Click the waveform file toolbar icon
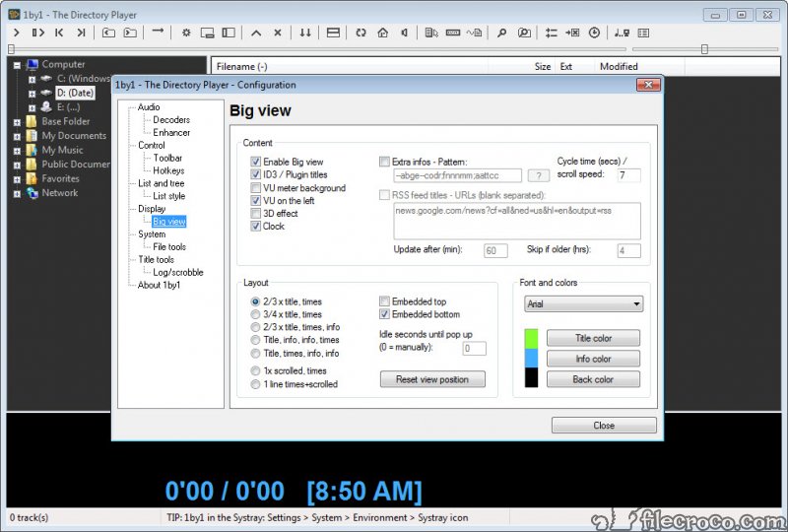Viewport: 788px width, 532px height. (x=474, y=33)
